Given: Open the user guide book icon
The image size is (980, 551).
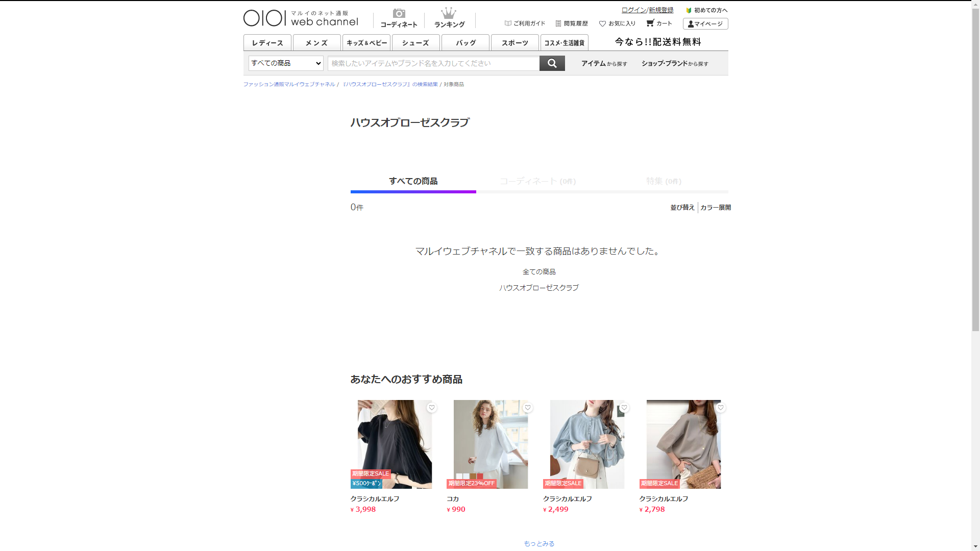Looking at the screenshot, I should click(508, 23).
